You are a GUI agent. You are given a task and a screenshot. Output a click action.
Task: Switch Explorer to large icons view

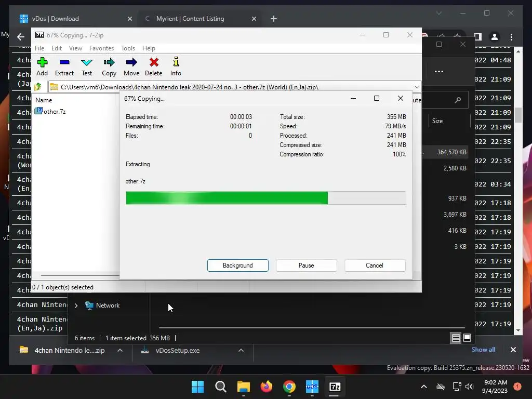[467, 338]
